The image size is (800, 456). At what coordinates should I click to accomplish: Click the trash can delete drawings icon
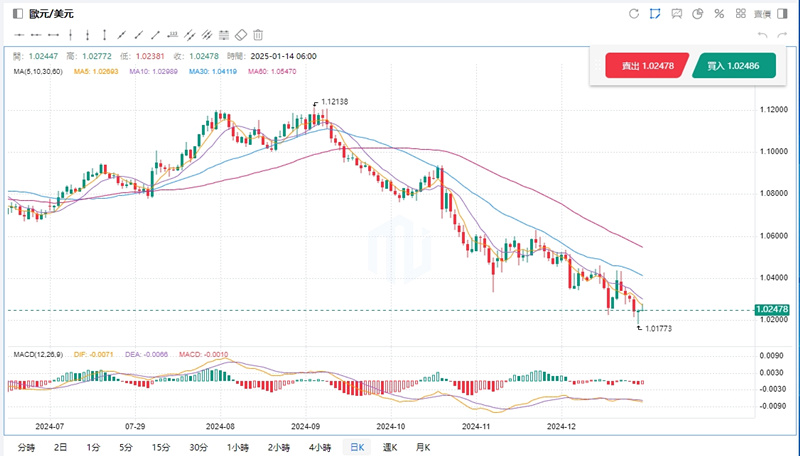pos(258,35)
